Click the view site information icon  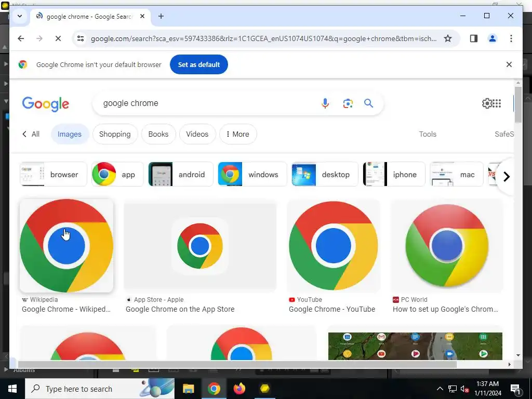tap(81, 38)
